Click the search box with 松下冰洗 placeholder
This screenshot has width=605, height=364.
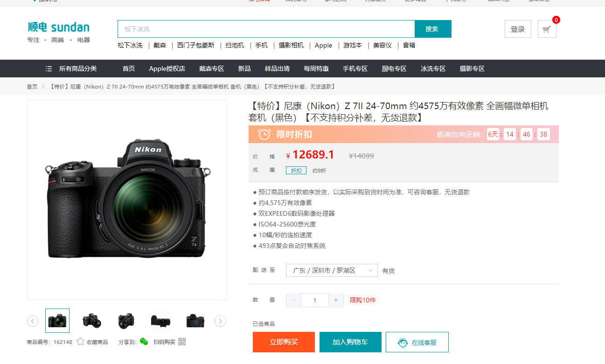point(266,29)
